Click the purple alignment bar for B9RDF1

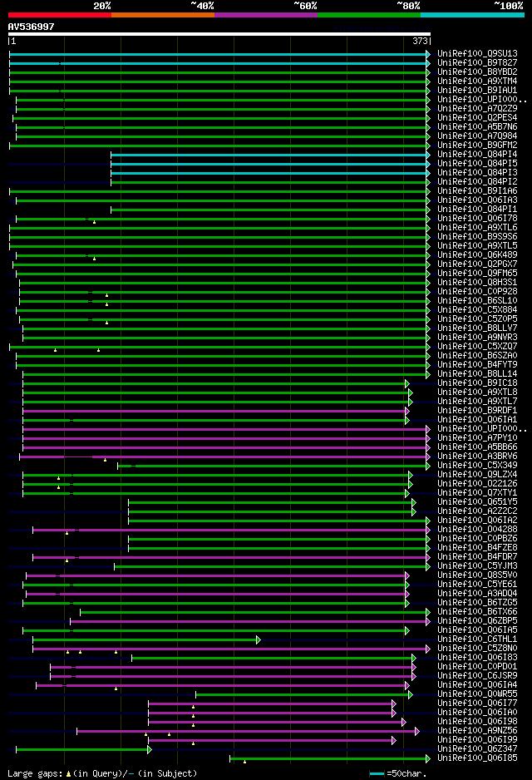[x=214, y=412]
